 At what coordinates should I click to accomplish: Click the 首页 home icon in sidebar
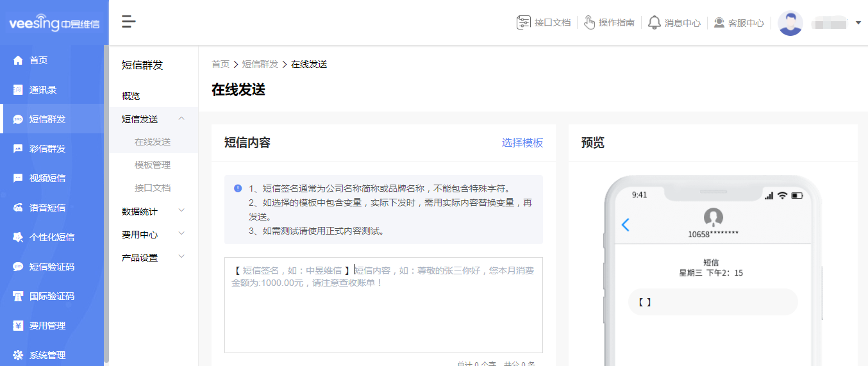pyautogui.click(x=18, y=60)
